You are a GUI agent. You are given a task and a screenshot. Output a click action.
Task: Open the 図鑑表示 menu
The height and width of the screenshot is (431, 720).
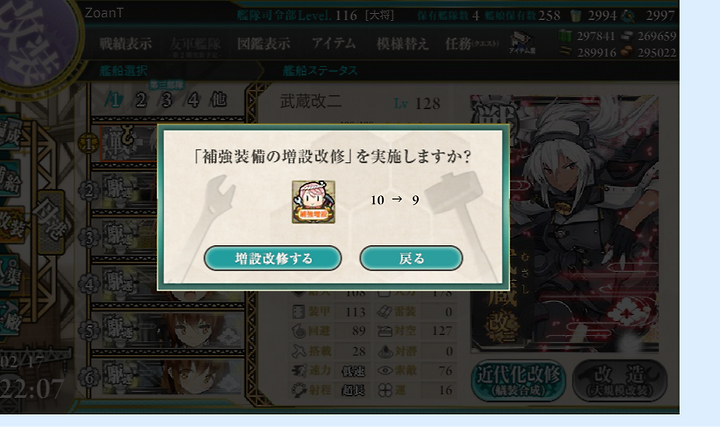[x=264, y=44]
